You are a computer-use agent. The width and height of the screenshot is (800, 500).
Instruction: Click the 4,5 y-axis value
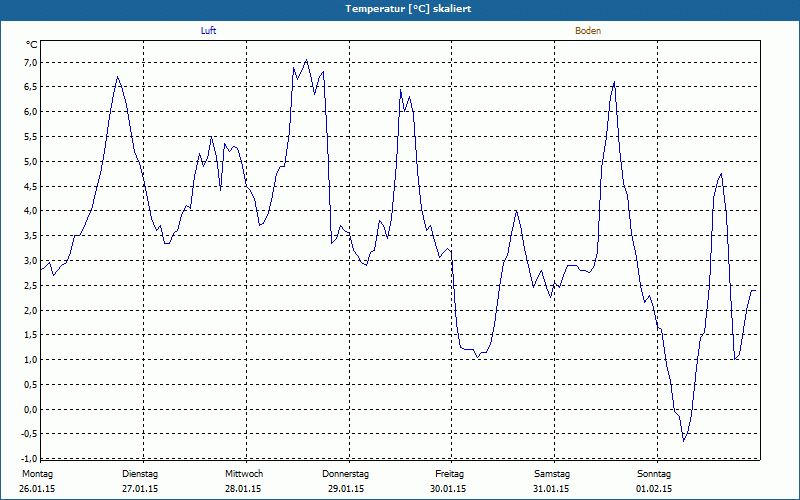tap(31, 186)
